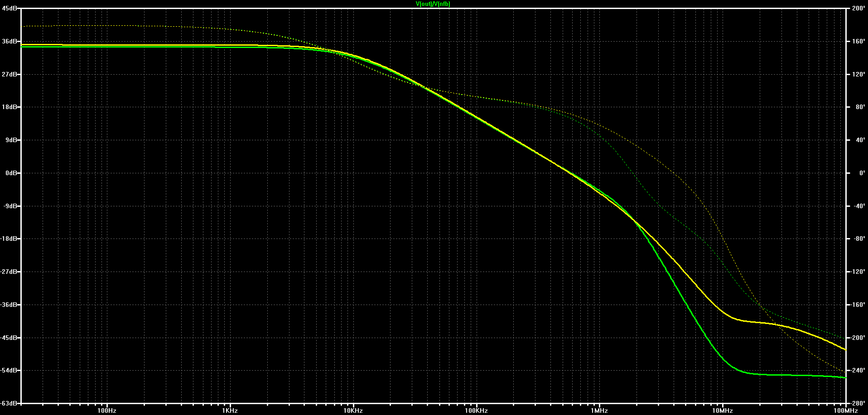The image size is (868, 415).
Task: Pick the positive 80° phase axis label
Action: tap(859, 107)
